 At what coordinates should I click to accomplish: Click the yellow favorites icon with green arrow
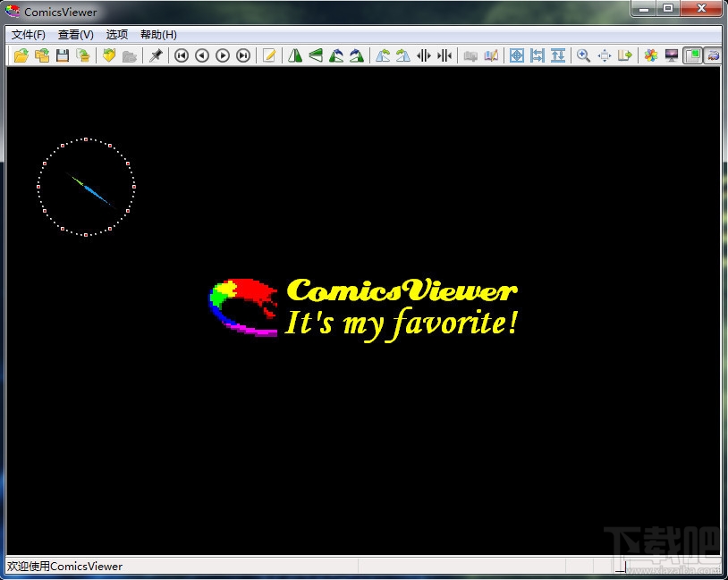click(x=109, y=55)
